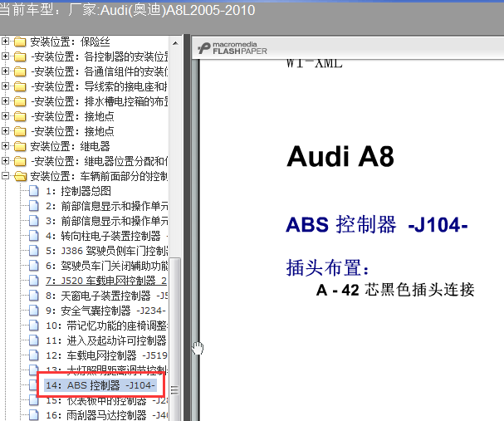Screen dimensions: 504x421
Task: Collapse the 安装位置: 车辆前面部分的控制 folder
Action: click(5, 175)
